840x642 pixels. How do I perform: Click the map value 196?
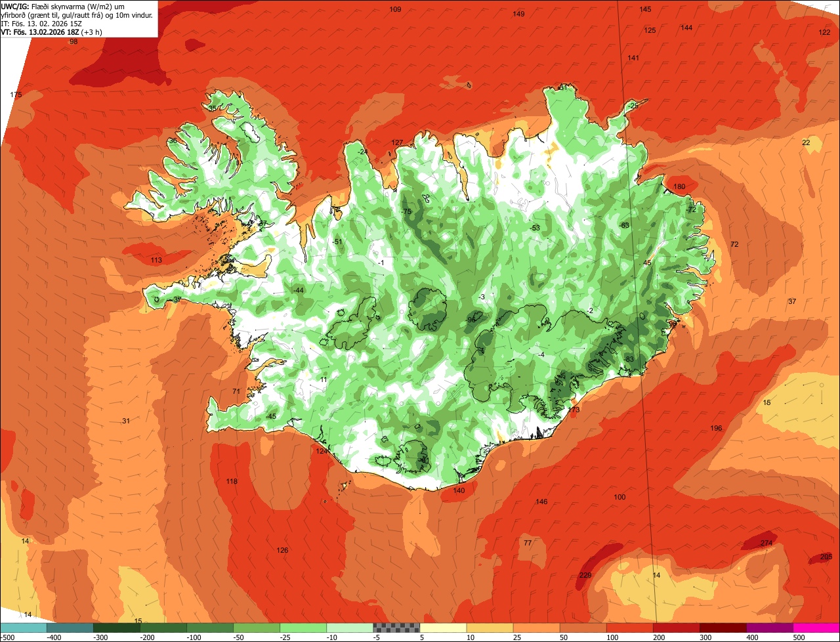tap(716, 428)
